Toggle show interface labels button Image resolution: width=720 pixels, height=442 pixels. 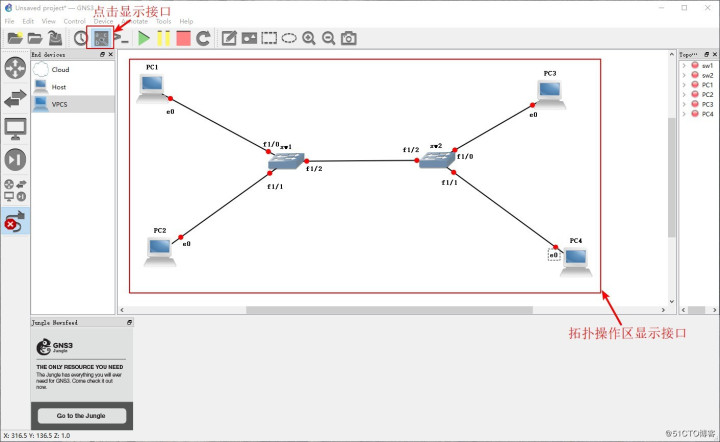(101, 38)
